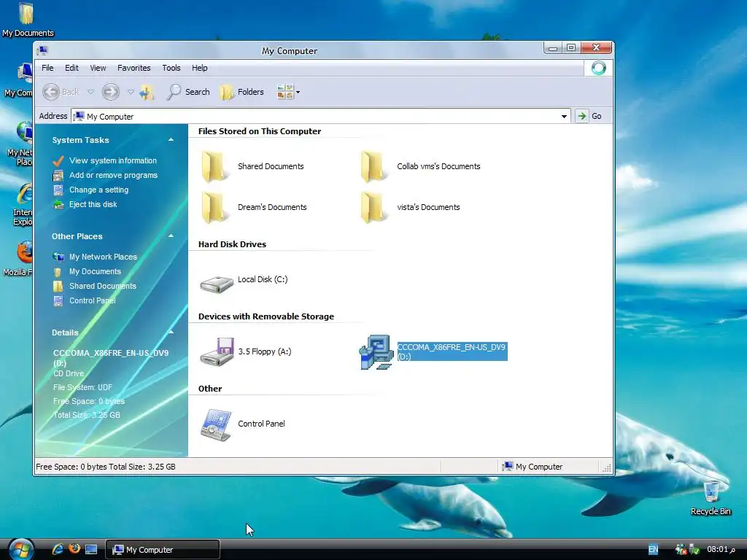Viewport: 747px width, 560px height.
Task: Open Shared Documents link in sidebar
Action: [x=102, y=286]
